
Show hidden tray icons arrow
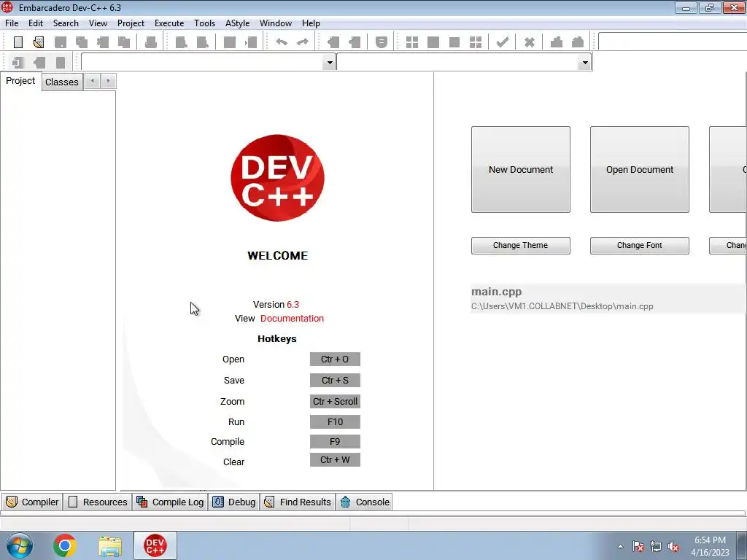(x=620, y=547)
